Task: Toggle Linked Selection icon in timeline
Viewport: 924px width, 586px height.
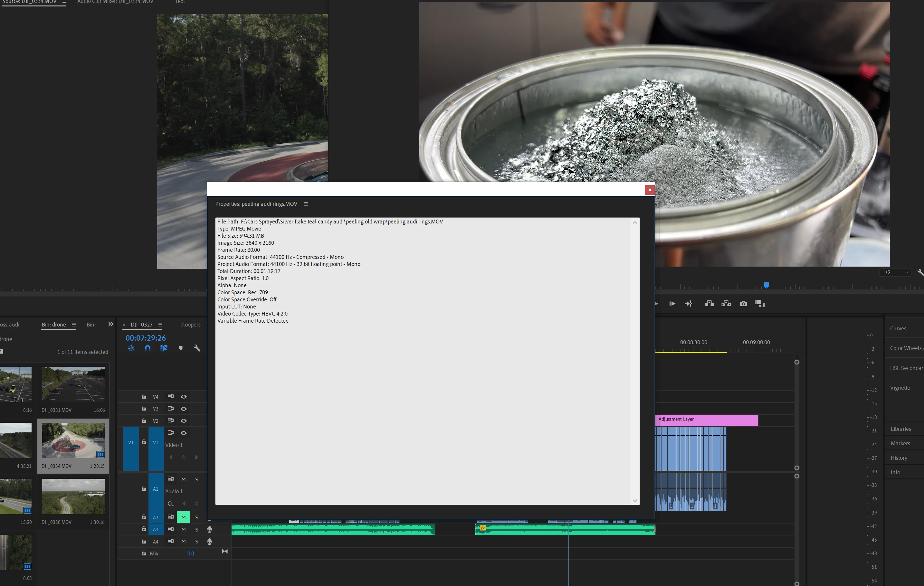Action: (x=164, y=348)
